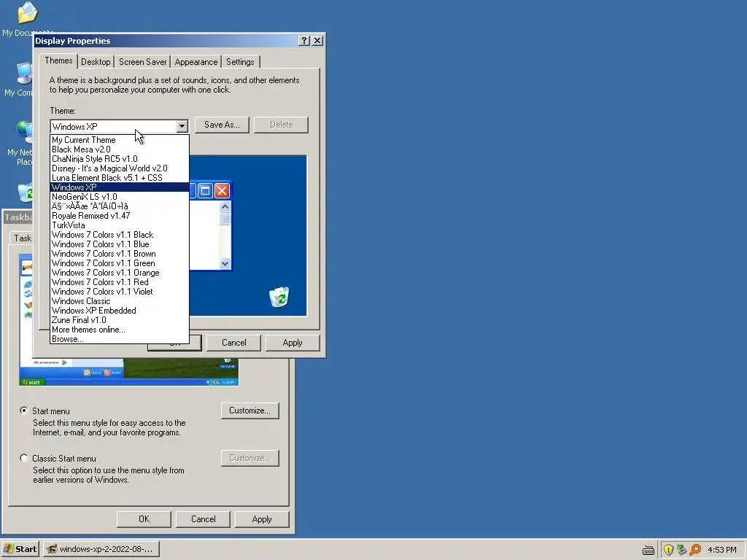Click Apply in the Taskbar properties window

pyautogui.click(x=262, y=519)
